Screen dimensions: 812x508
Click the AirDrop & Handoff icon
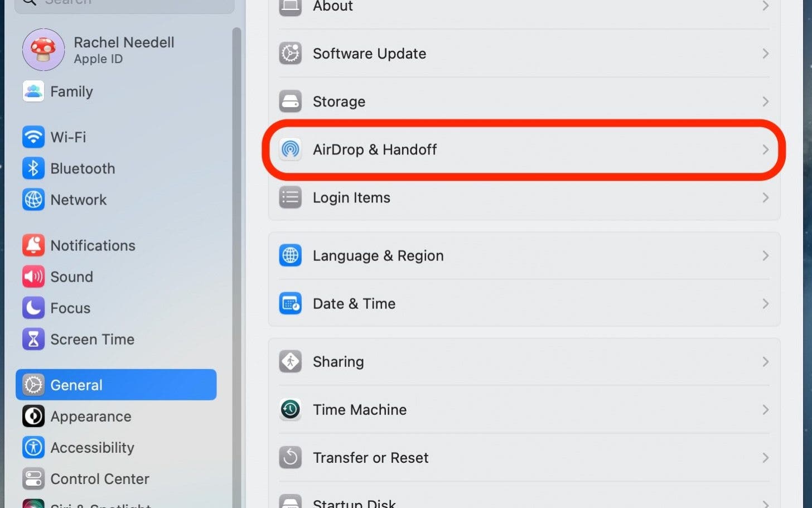click(290, 149)
